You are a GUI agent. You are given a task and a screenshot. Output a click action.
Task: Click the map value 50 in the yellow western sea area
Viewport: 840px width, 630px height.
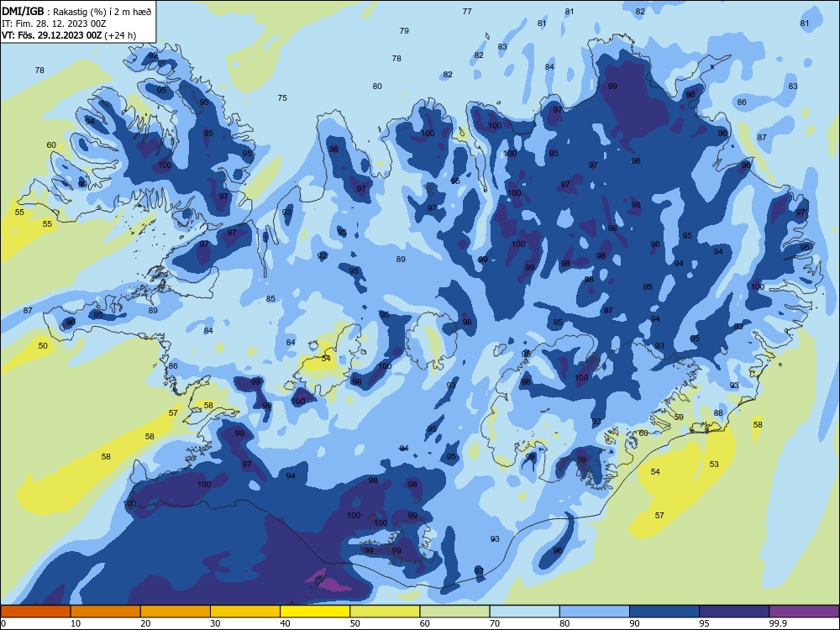tap(43, 345)
